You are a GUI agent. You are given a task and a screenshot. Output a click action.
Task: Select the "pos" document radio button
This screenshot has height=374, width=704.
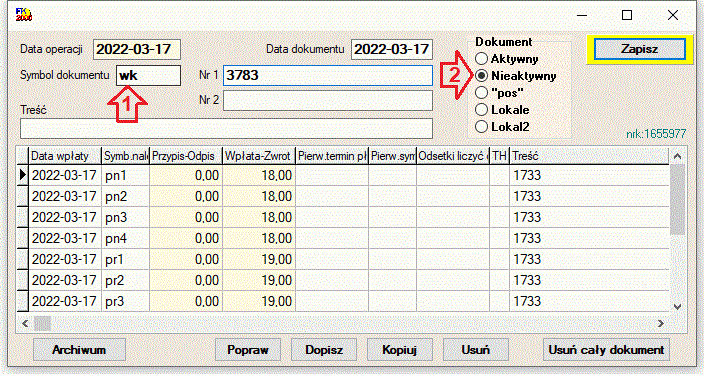coord(481,92)
